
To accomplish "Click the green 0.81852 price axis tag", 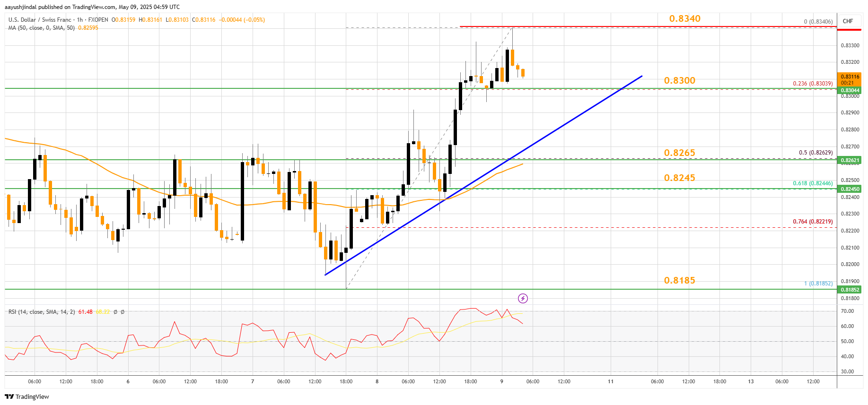I will pos(849,290).
